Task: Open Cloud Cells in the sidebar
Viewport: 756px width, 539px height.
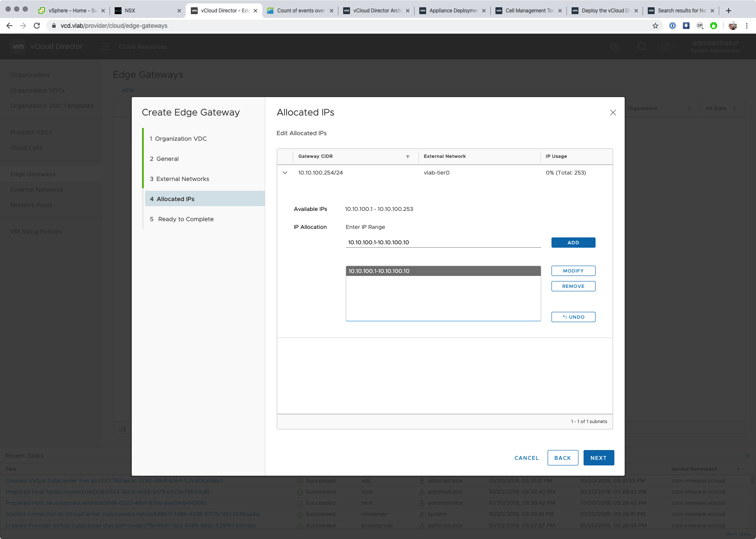Action: coord(26,148)
